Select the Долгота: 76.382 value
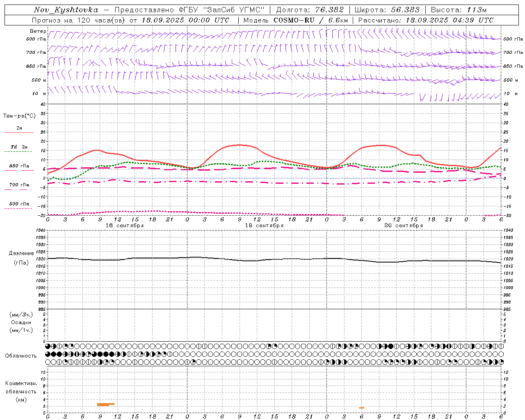Screen dimensions: 525x420 (310, 10)
